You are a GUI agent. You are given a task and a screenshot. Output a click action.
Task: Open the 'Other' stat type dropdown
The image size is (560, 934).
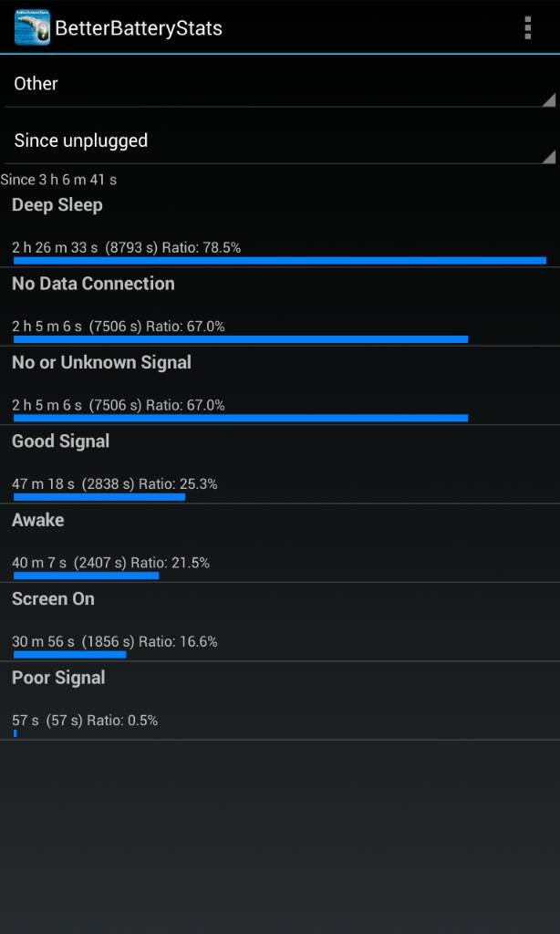point(280,83)
